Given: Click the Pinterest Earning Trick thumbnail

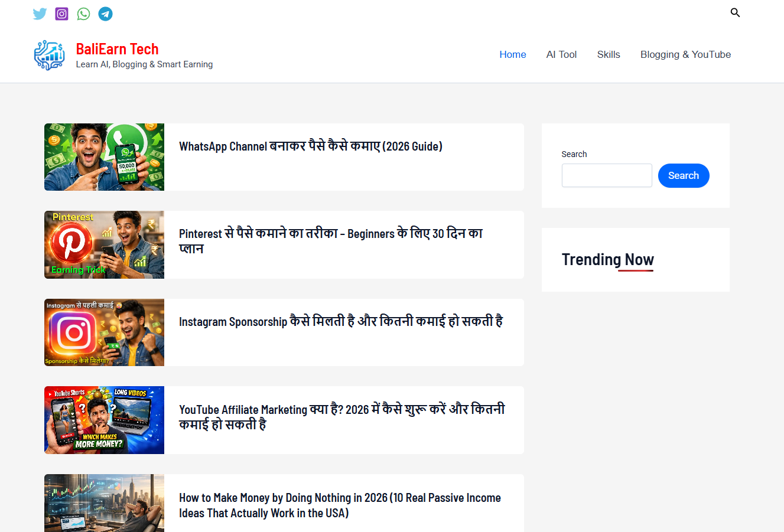Looking at the screenshot, I should point(104,244).
